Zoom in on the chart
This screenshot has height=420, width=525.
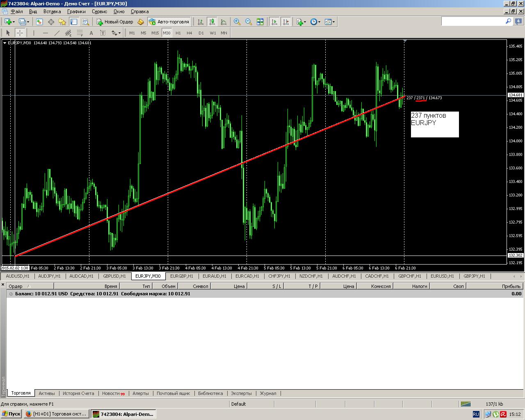pos(237,22)
